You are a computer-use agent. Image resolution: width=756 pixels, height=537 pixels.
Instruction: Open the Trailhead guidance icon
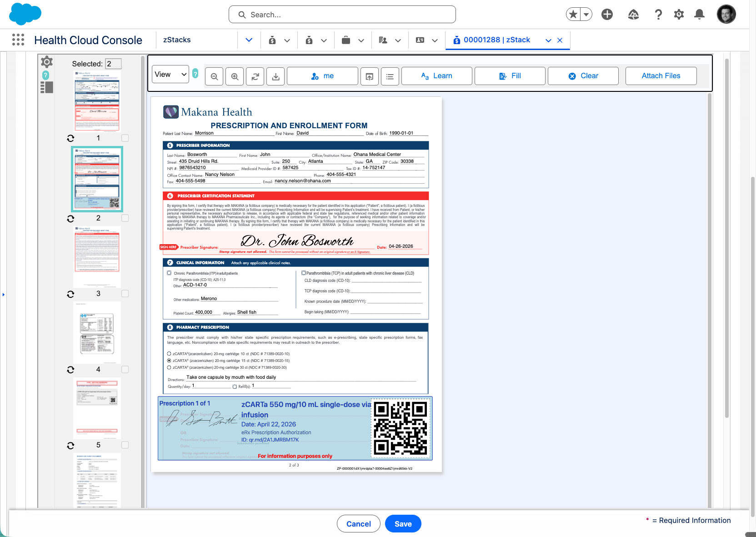tap(633, 15)
